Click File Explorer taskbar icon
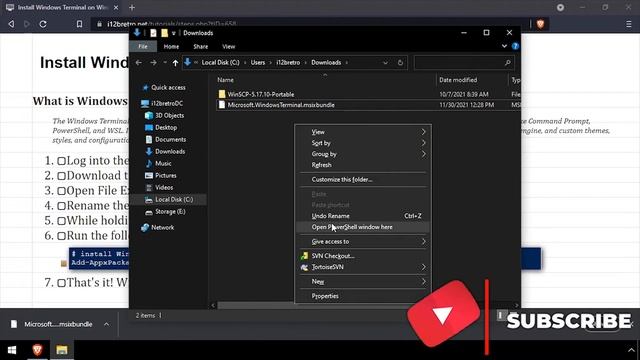The height and width of the screenshot is (360, 640). [x=62, y=350]
